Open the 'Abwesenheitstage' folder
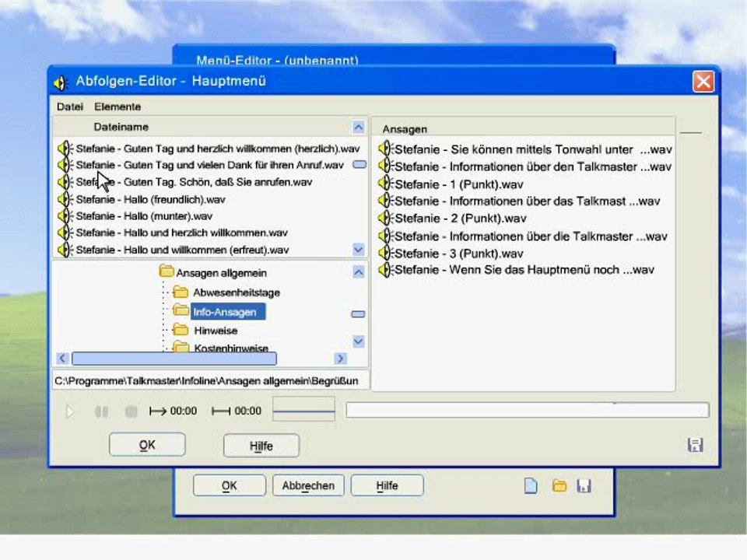Viewport: 747px width, 560px height. (x=237, y=292)
